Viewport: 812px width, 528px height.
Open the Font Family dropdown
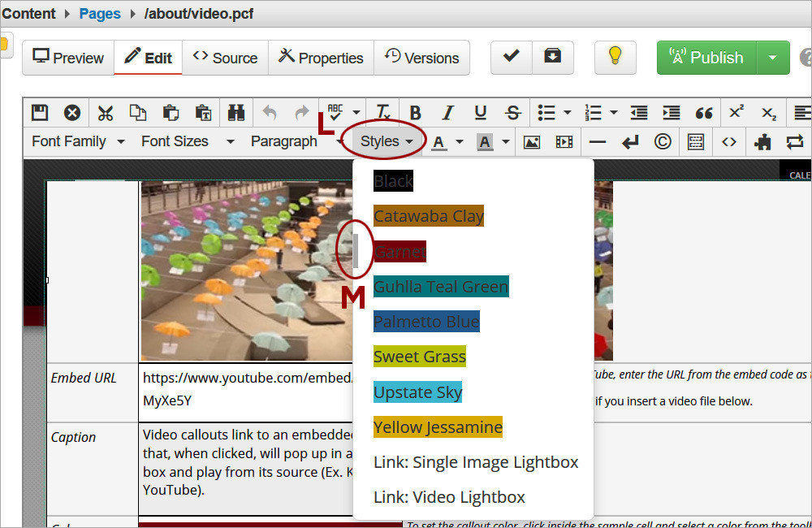[x=78, y=141]
